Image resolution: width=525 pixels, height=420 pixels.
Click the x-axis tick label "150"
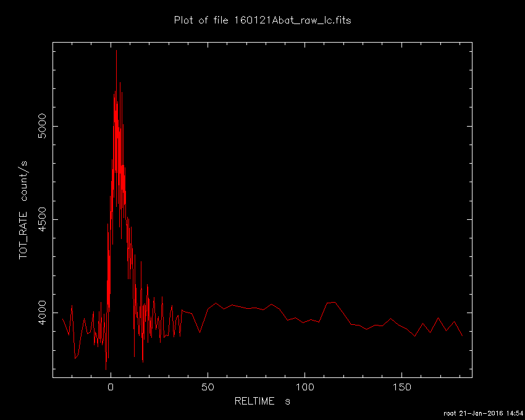[401, 387]
